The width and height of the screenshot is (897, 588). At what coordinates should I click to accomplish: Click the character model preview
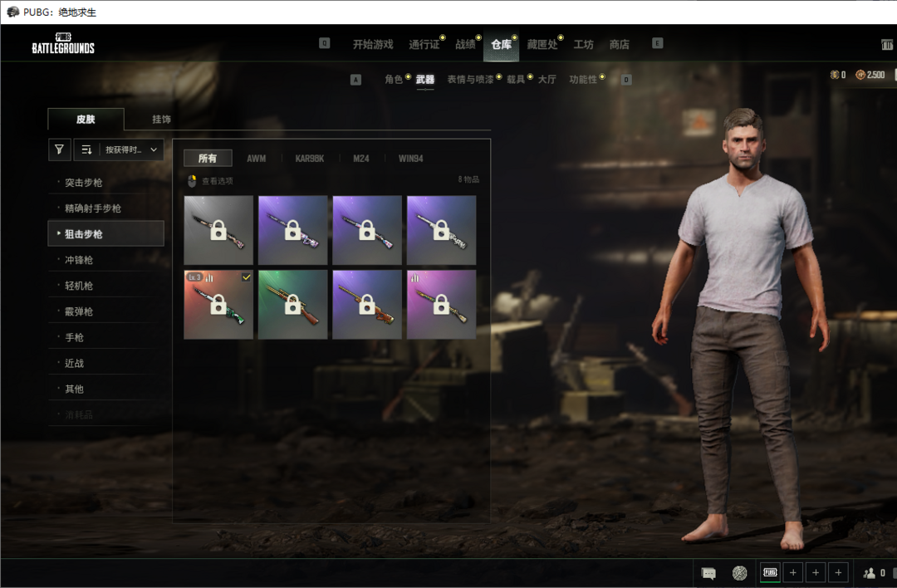(x=741, y=329)
